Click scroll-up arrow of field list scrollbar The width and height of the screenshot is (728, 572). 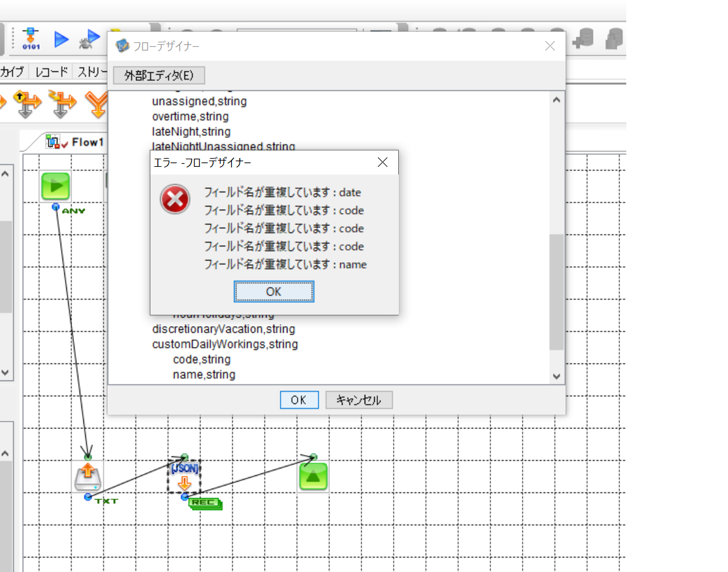[556, 99]
